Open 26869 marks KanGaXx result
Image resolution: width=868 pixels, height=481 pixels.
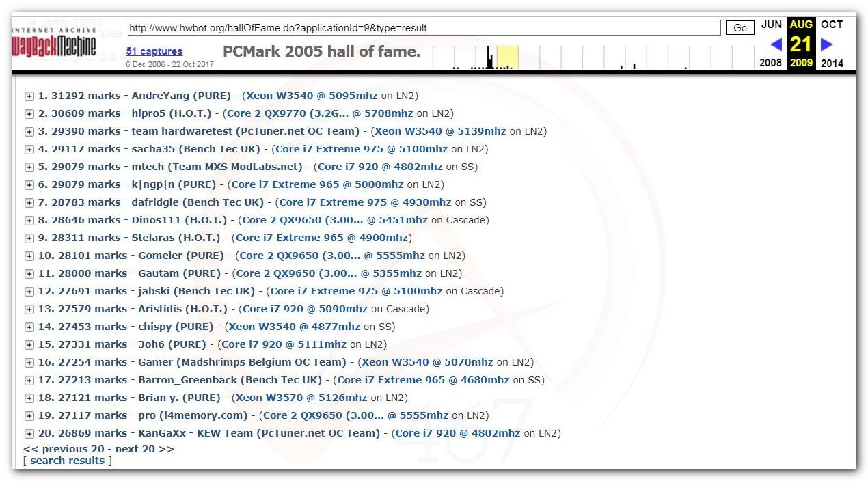click(x=209, y=433)
